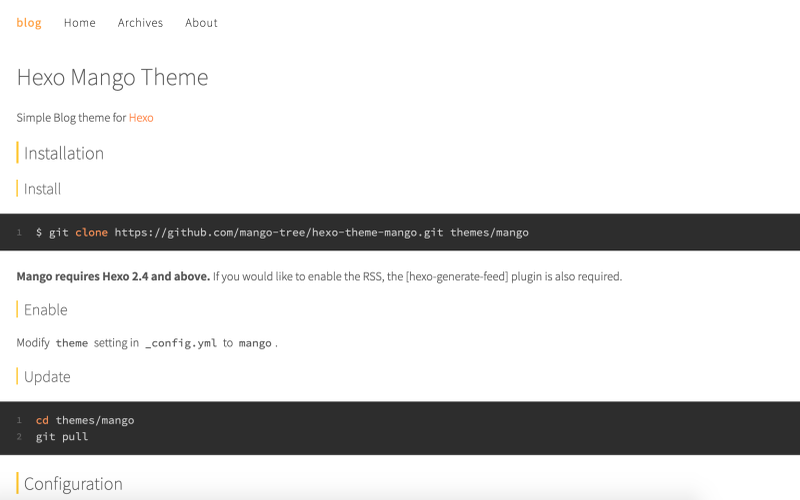Open the About page in navbar
This screenshot has height=500, width=800.
[201, 23]
